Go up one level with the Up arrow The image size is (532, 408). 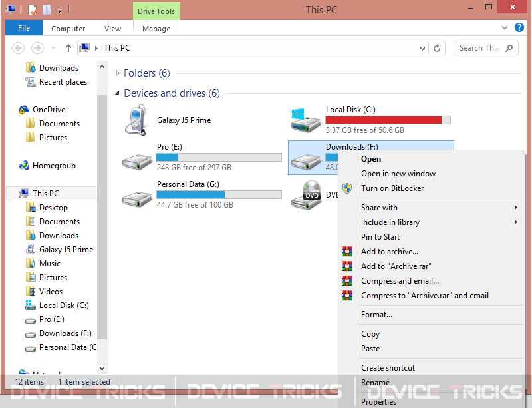(x=68, y=48)
